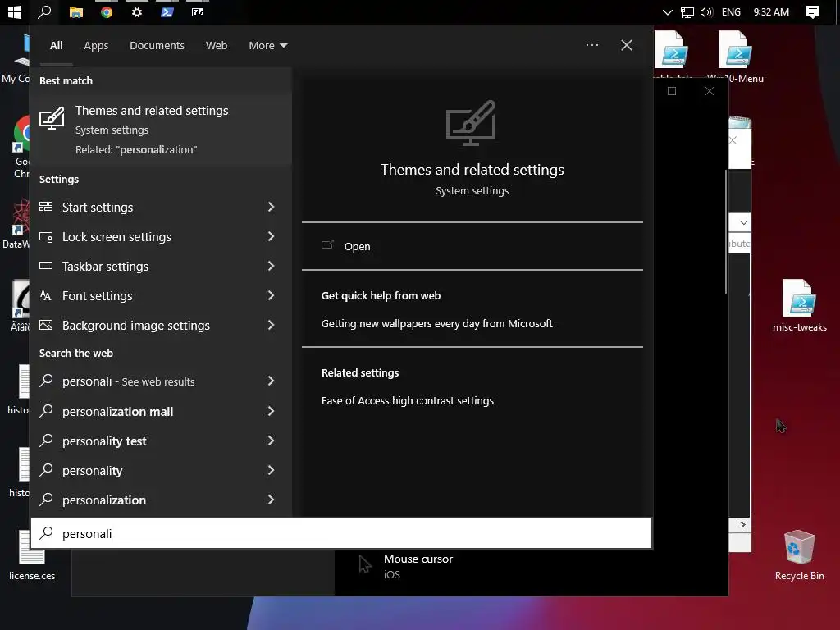Screen dimensions: 840x630
Task: Open search options ellipsis menu
Action: 592,45
